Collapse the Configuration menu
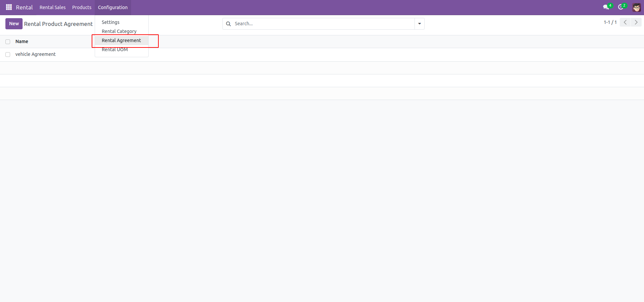 tap(113, 7)
